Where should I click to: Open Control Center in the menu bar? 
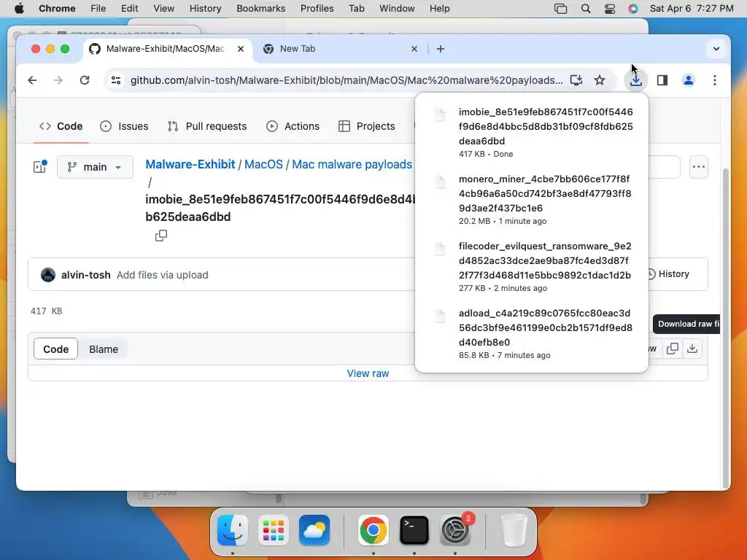click(609, 9)
